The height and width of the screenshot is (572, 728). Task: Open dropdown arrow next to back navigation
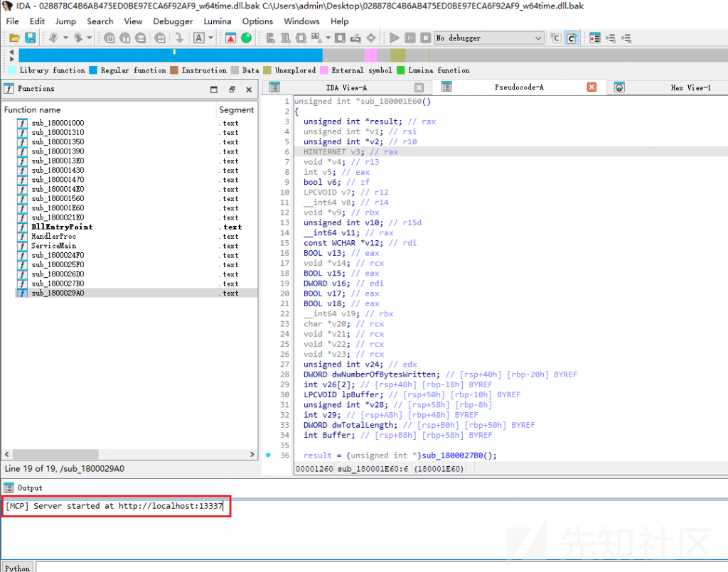pos(65,38)
